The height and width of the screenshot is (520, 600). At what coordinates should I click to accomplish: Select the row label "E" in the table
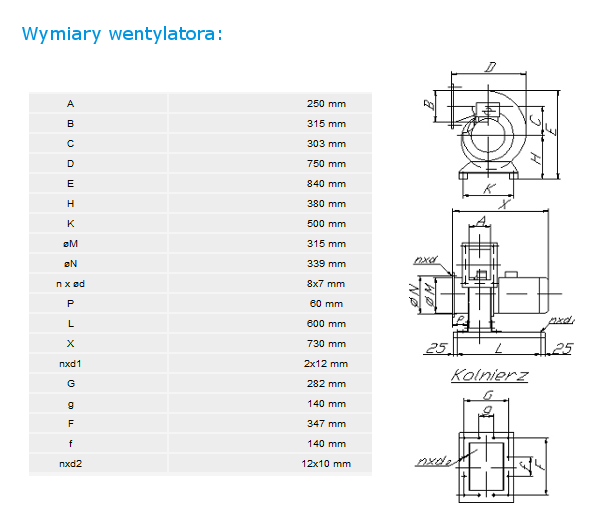coord(70,184)
